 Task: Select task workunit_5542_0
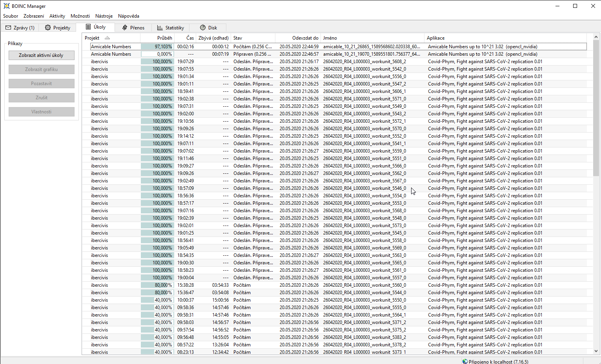pos(364,69)
